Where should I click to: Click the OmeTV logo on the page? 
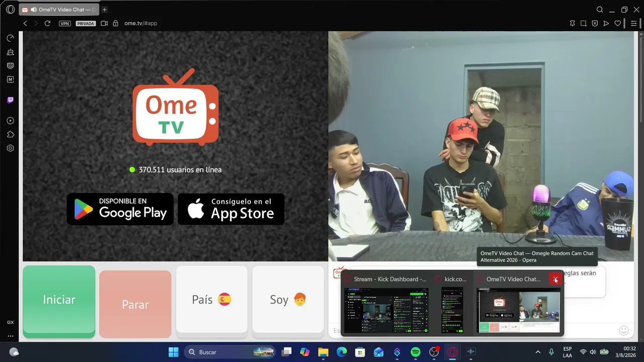click(x=176, y=107)
